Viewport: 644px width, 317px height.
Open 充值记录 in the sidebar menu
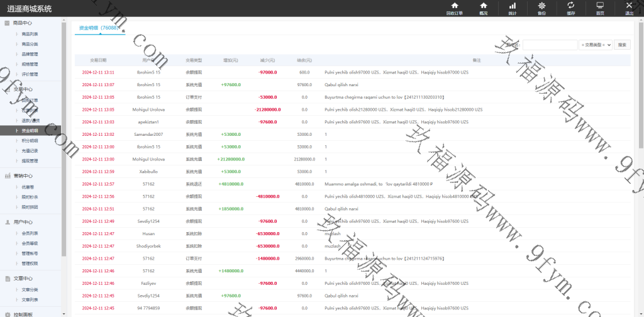click(30, 151)
